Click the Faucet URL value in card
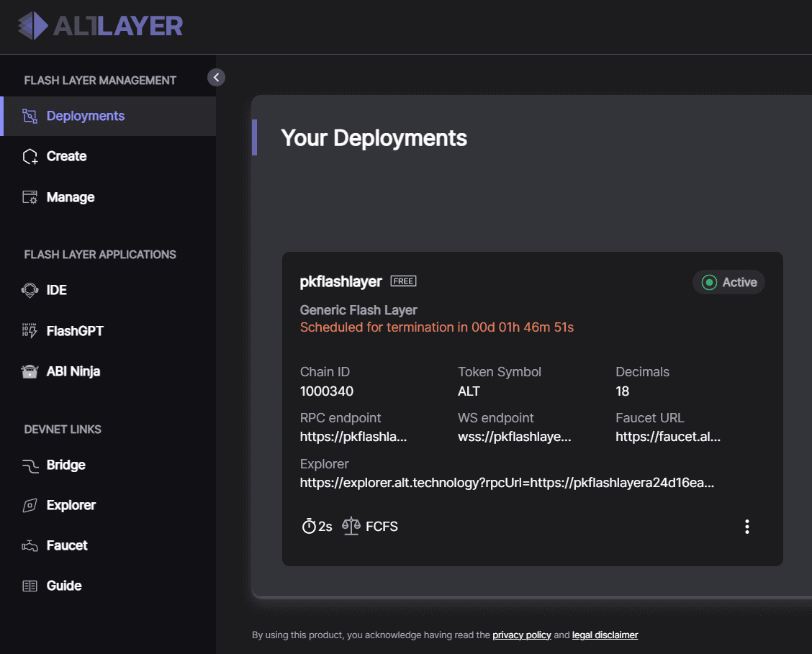This screenshot has width=812, height=654. [x=668, y=437]
